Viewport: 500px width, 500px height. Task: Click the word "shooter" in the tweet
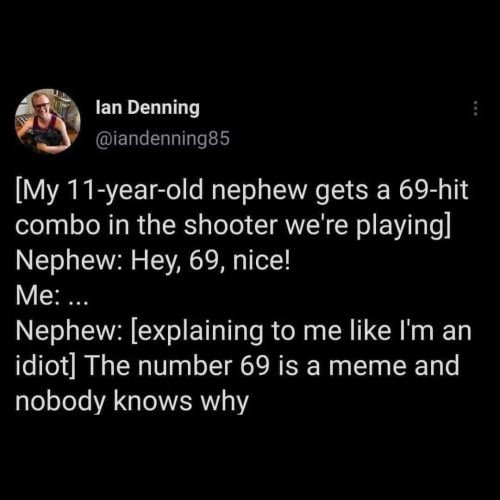(x=231, y=225)
